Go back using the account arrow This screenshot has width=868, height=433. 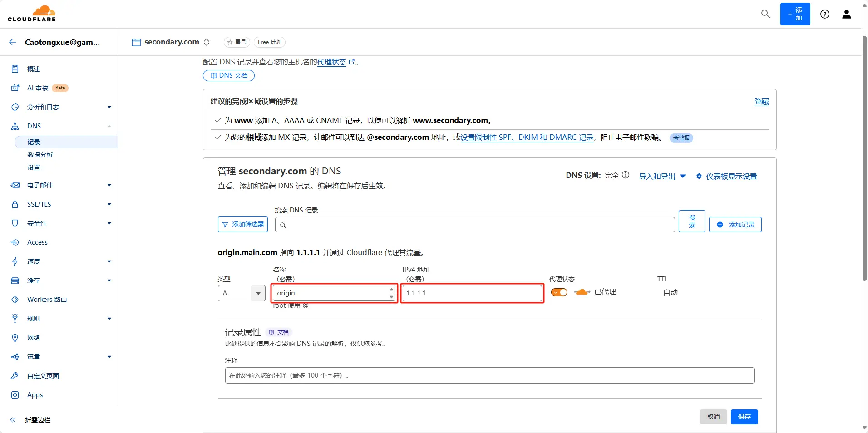point(13,42)
